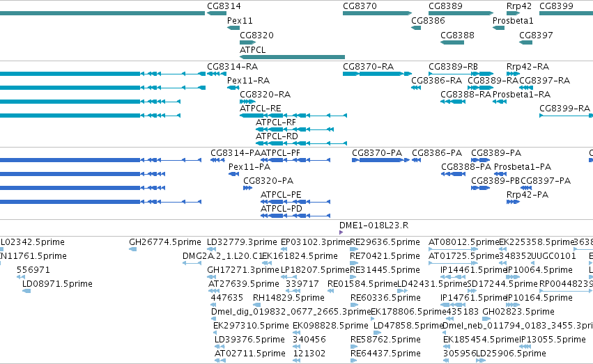Select the Rrp42-RA transcript label
Screen dimensions: 593x364
click(x=528, y=67)
